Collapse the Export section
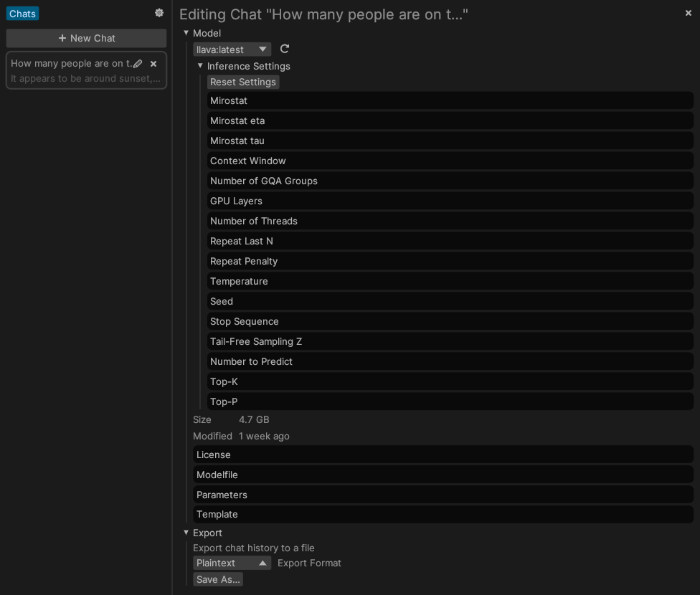 [x=186, y=533]
